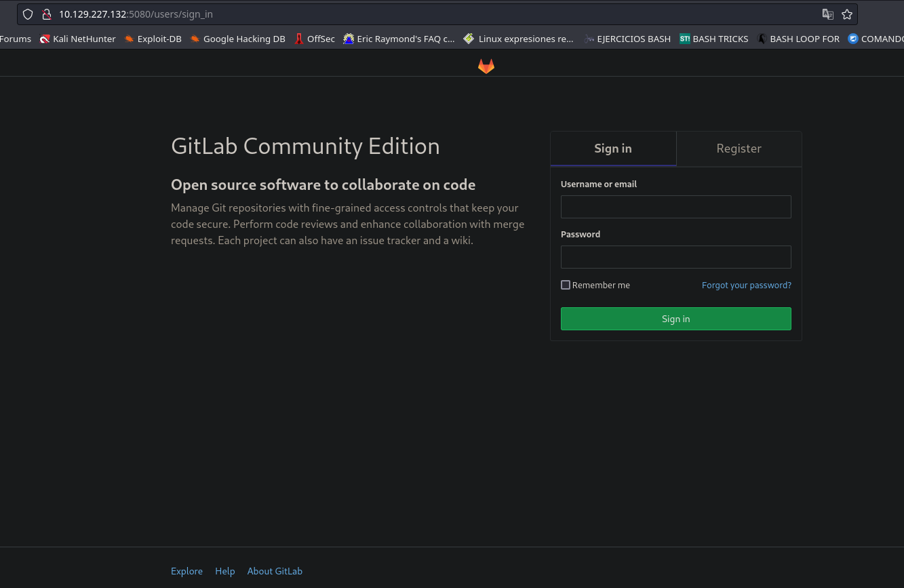The image size is (904, 588).
Task: Open the Explore footer link
Action: coord(186,571)
